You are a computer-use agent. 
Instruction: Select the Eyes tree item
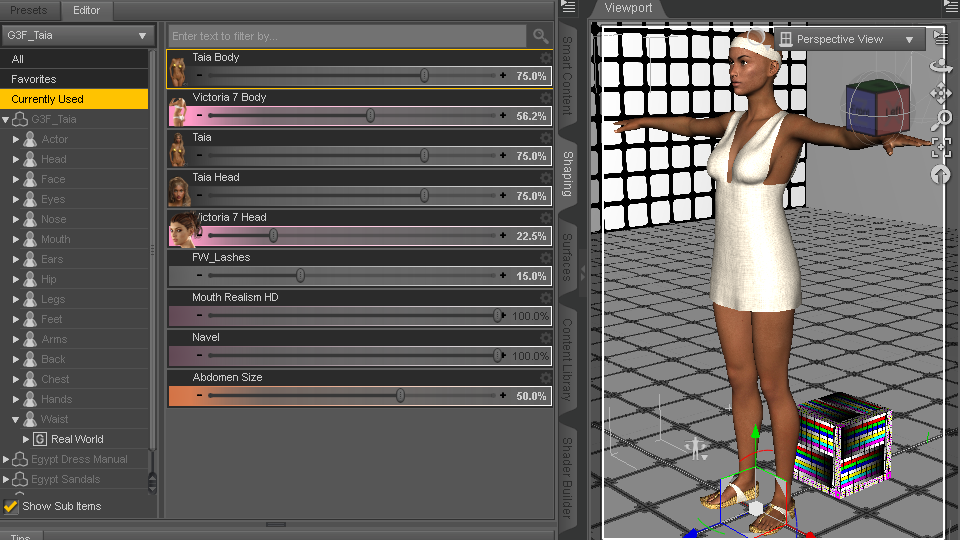(x=53, y=200)
